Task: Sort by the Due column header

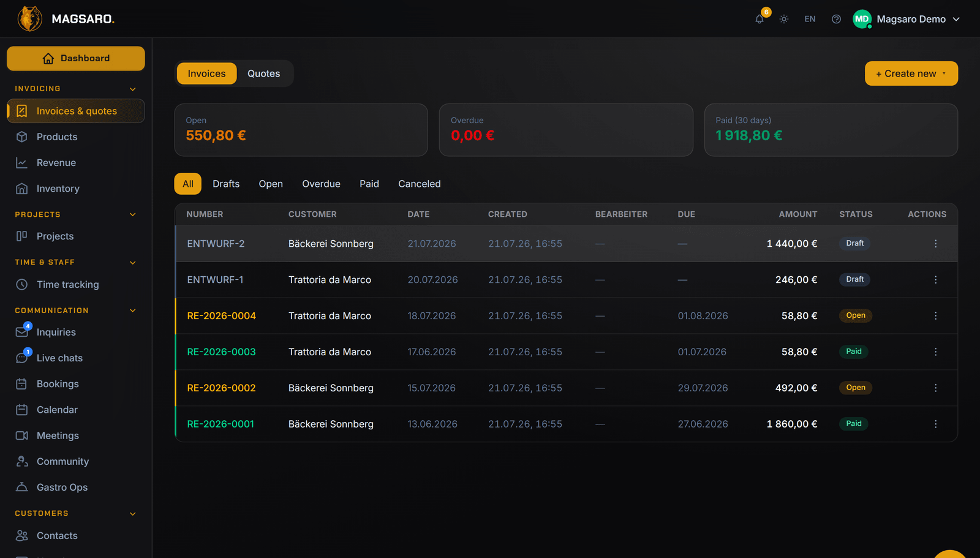Action: [687, 214]
